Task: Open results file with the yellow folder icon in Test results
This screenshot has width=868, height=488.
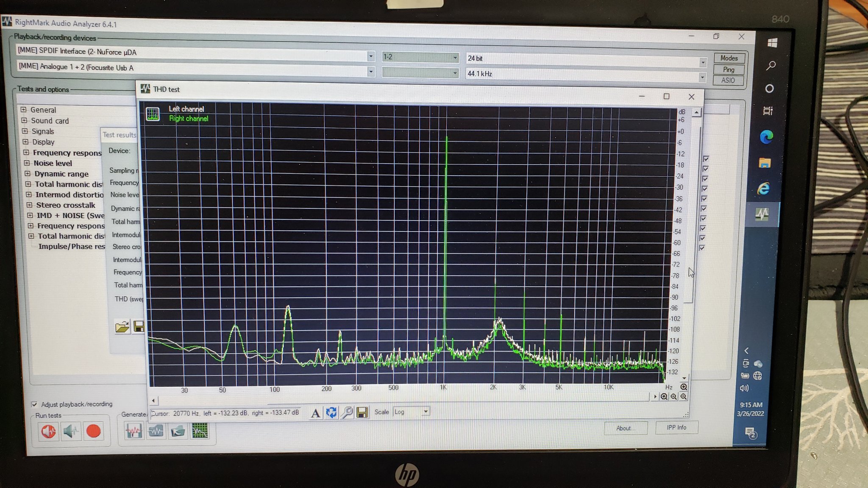Action: pos(122,327)
